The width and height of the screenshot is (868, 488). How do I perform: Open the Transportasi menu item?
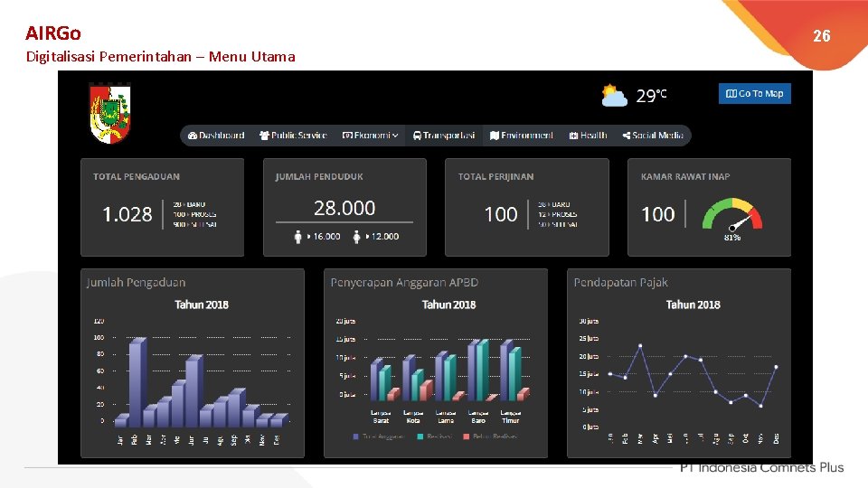tap(444, 136)
